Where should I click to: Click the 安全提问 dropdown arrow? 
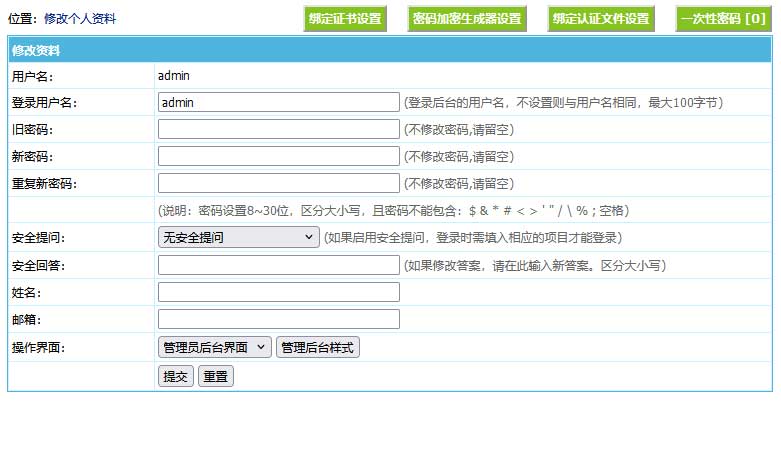pyautogui.click(x=307, y=237)
